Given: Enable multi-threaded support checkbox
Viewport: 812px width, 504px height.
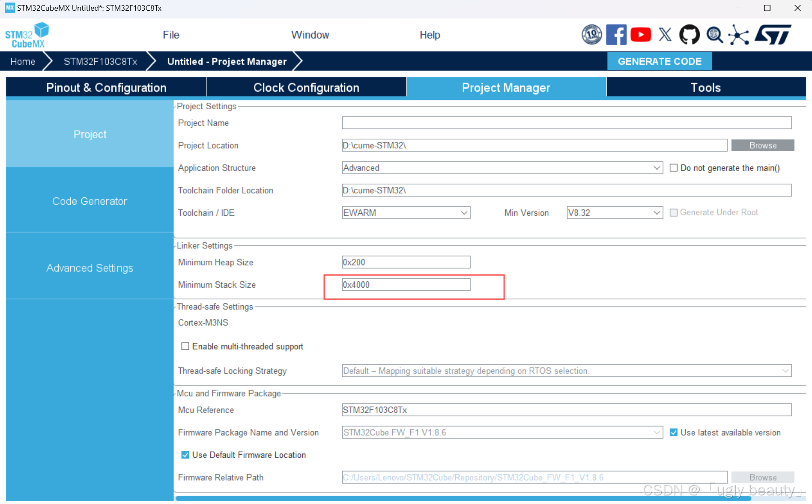Looking at the screenshot, I should [x=185, y=346].
